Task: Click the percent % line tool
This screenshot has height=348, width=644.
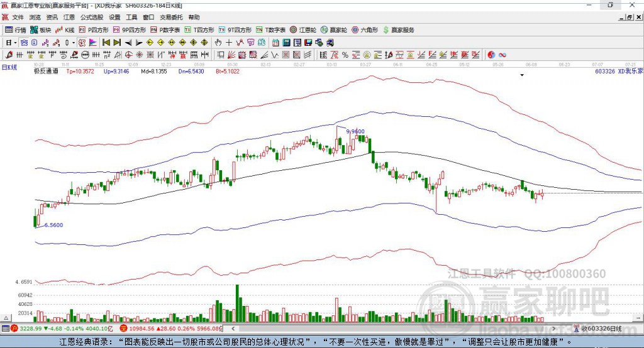Action: tap(345, 55)
